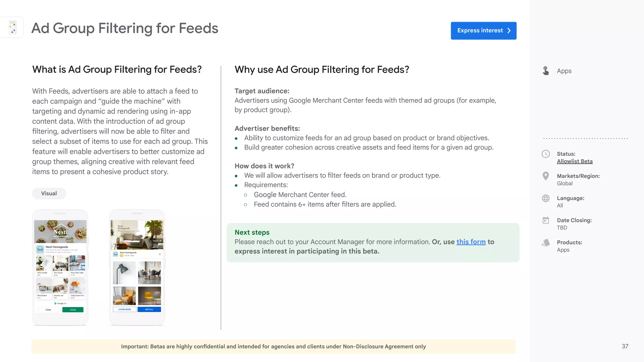Click the tags icon beside Products
The image size is (644, 362).
[546, 243]
